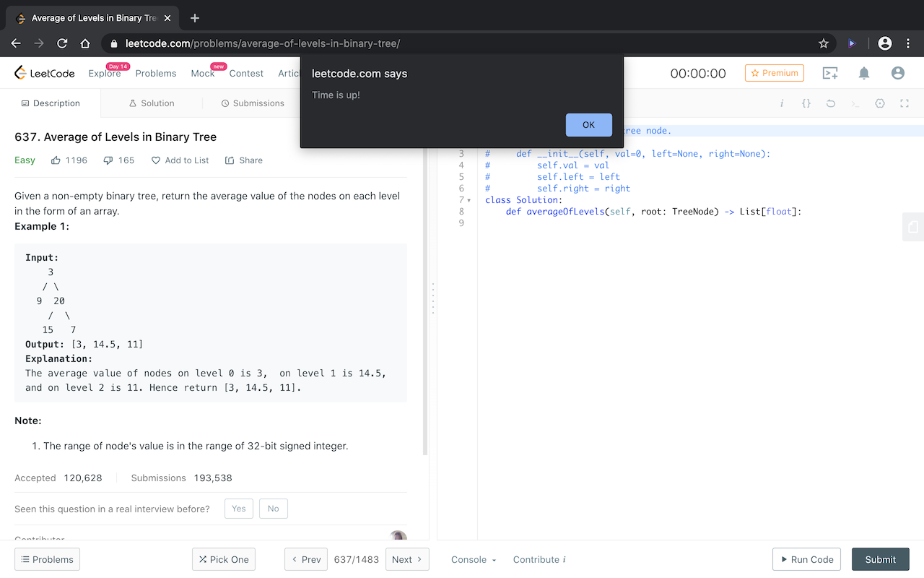Submit the solution
Viewport: 924px width, 578px height.
click(x=881, y=559)
